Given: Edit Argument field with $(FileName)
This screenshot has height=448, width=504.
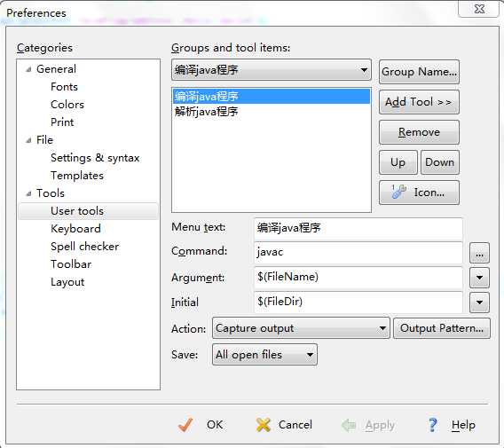Looking at the screenshot, I should (358, 278).
